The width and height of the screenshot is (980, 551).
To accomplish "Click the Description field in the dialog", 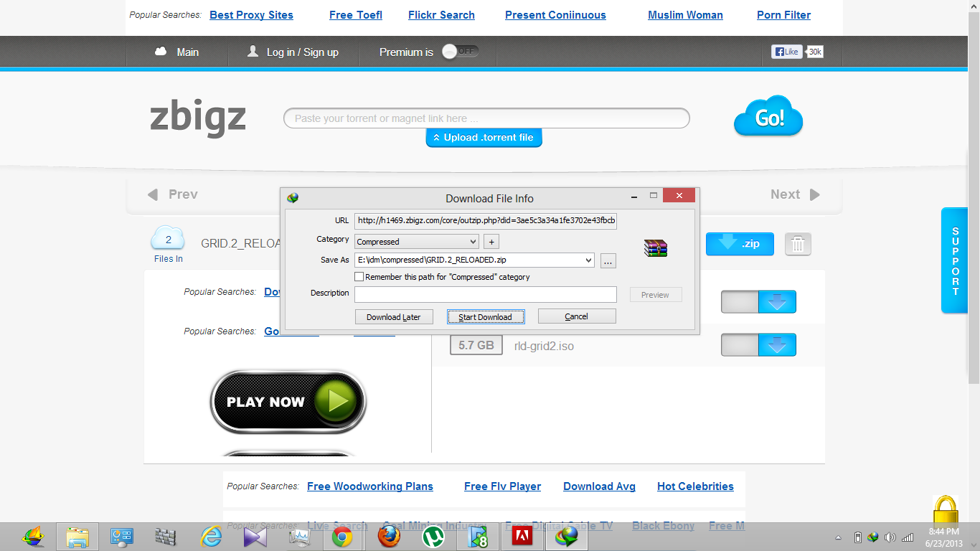I will tap(486, 294).
